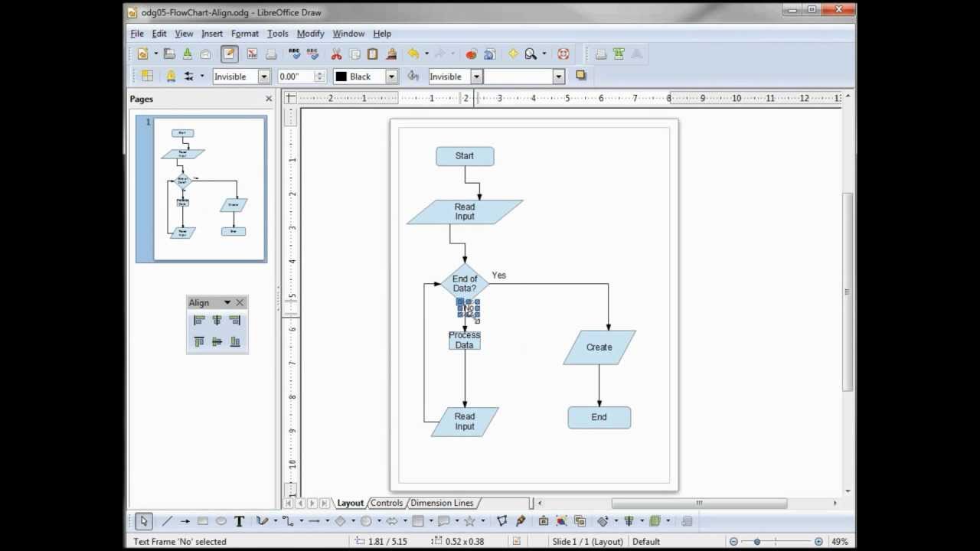Click the line width input field
The height and width of the screenshot is (551, 980).
296,77
